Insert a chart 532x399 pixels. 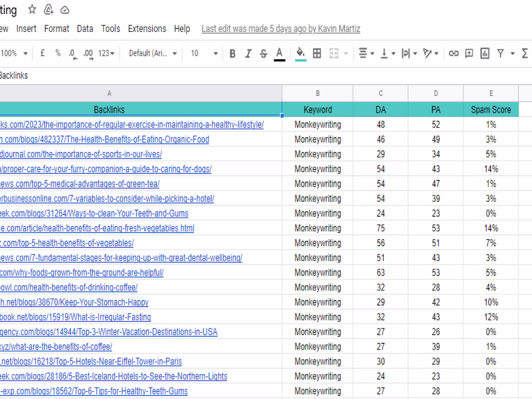click(x=485, y=54)
